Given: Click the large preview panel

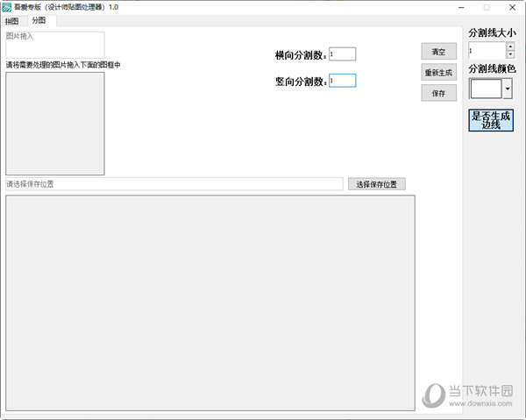Looking at the screenshot, I should pyautogui.click(x=210, y=303).
